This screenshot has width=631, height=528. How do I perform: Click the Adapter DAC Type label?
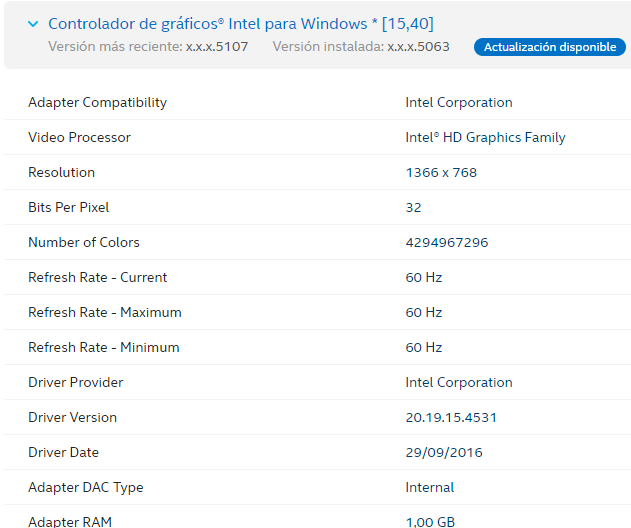click(x=86, y=487)
